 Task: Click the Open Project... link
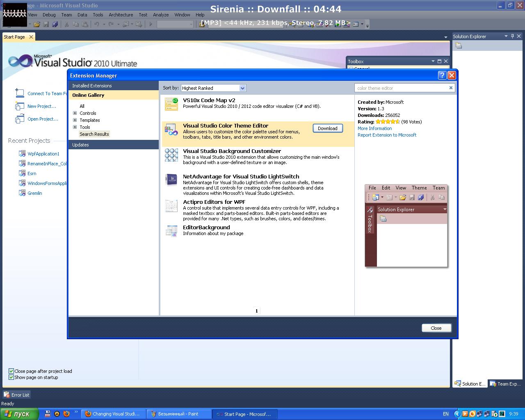pos(43,119)
